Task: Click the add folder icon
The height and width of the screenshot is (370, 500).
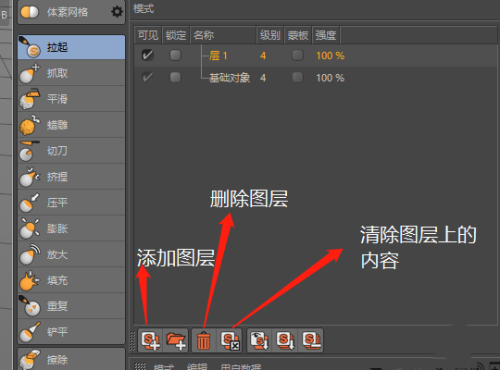Action: click(x=176, y=340)
